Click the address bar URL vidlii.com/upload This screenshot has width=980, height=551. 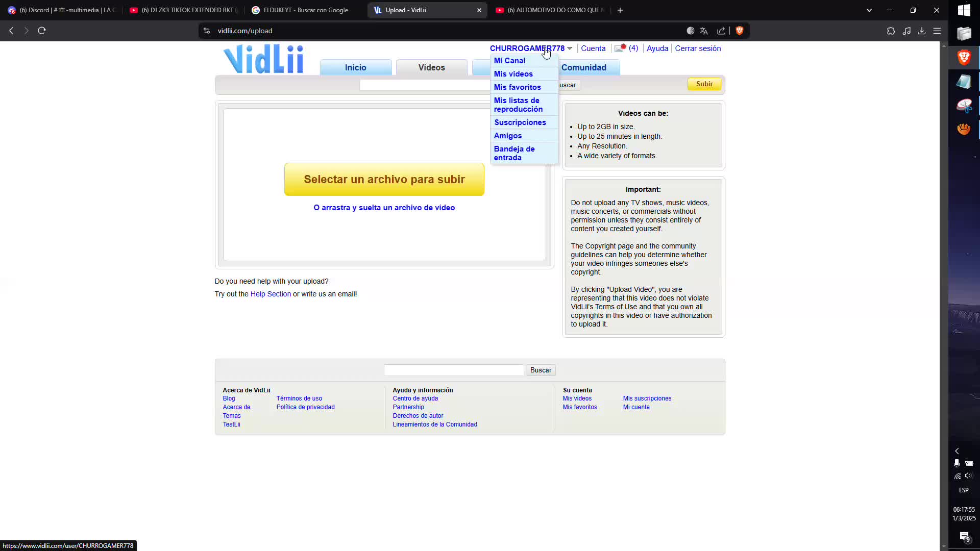tap(245, 31)
